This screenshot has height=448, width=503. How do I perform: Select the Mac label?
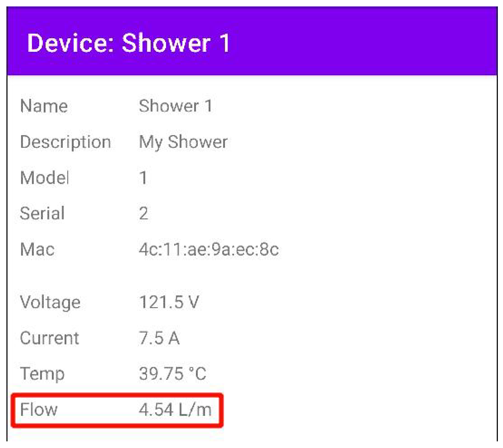point(37,249)
